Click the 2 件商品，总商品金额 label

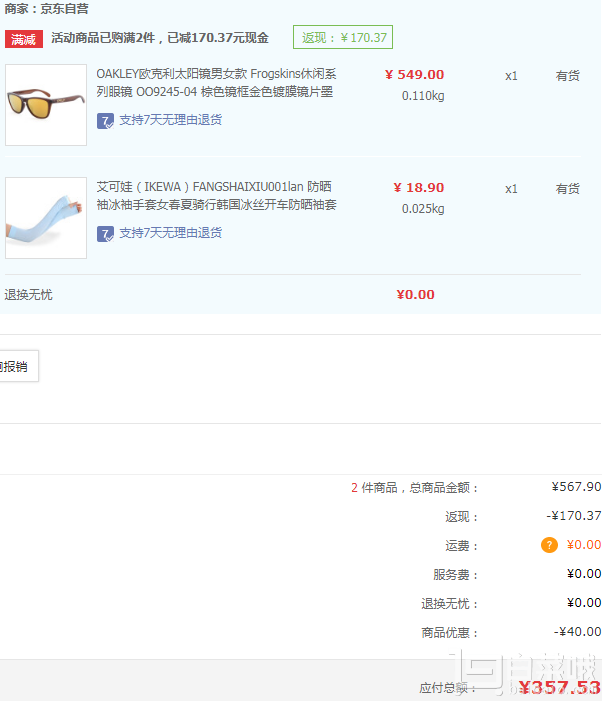414,488
